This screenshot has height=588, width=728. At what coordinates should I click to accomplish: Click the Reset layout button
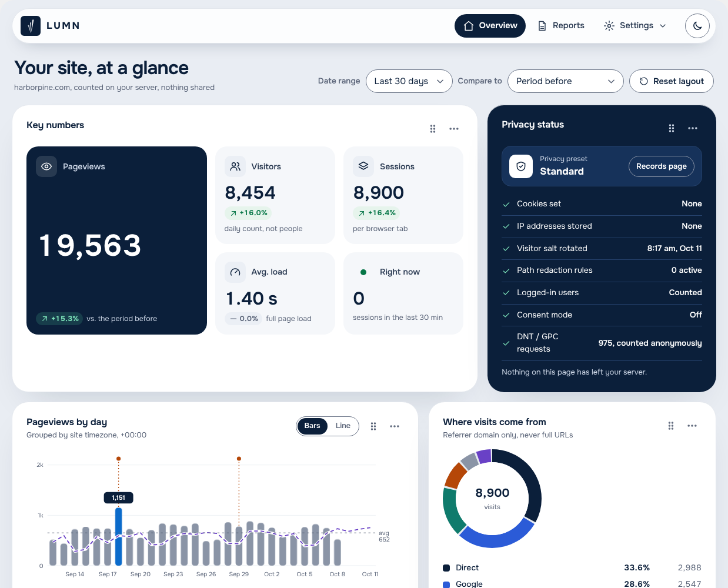671,81
